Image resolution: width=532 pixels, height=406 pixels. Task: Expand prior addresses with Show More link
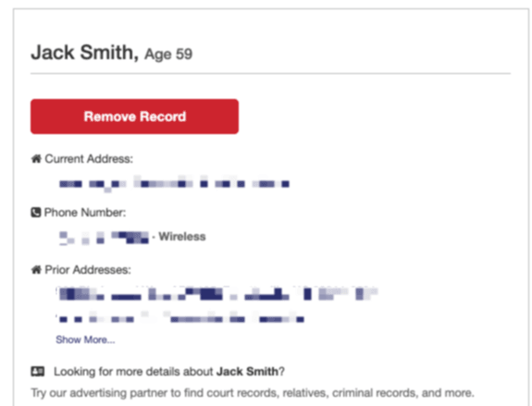point(85,339)
